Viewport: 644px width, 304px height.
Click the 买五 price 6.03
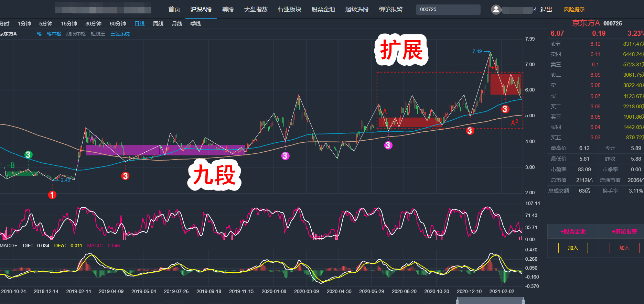pos(595,138)
